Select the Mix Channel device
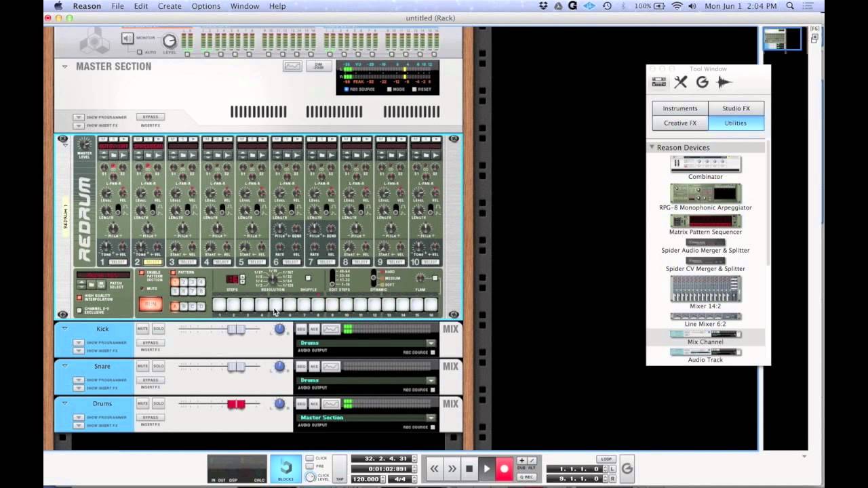Screen dimensions: 868x488 click(705, 337)
